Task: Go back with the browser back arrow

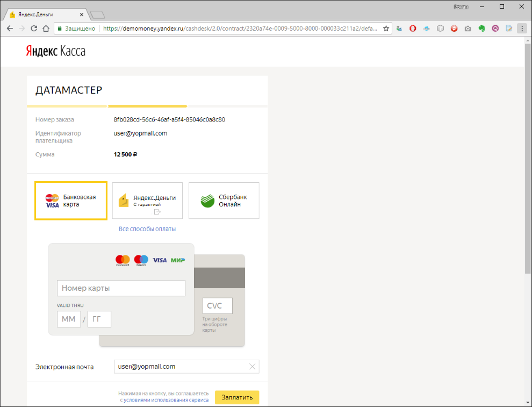Action: click(x=10, y=28)
